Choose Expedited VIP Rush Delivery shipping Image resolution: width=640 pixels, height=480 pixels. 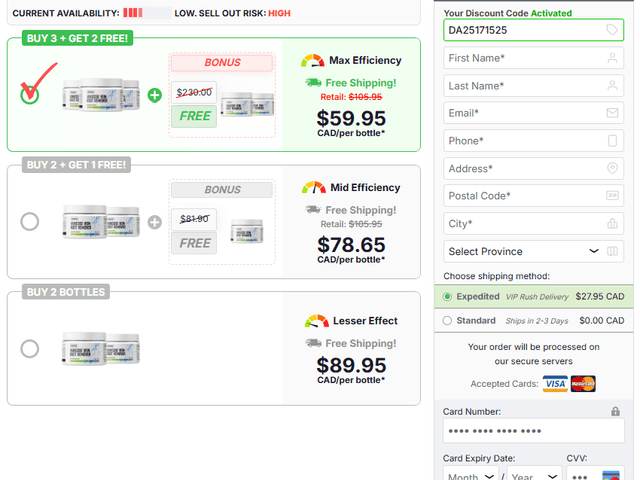pyautogui.click(x=447, y=297)
